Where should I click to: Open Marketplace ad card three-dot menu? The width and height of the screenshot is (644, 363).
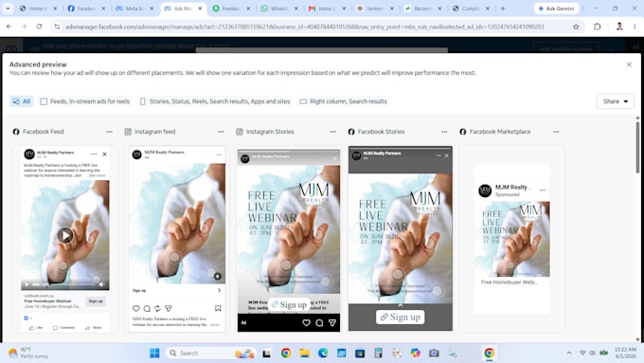[543, 191]
